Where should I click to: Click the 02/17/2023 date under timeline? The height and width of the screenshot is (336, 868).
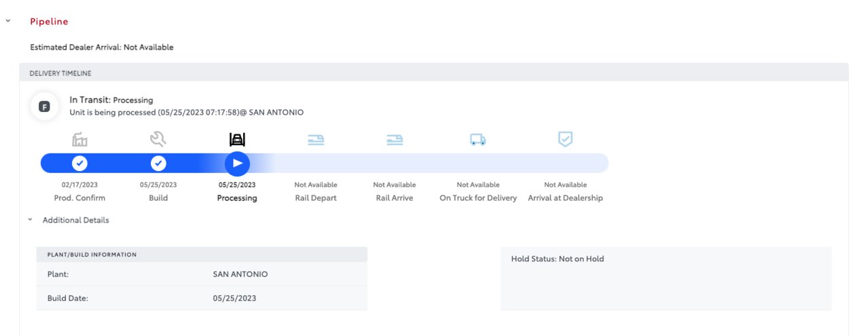click(x=79, y=185)
